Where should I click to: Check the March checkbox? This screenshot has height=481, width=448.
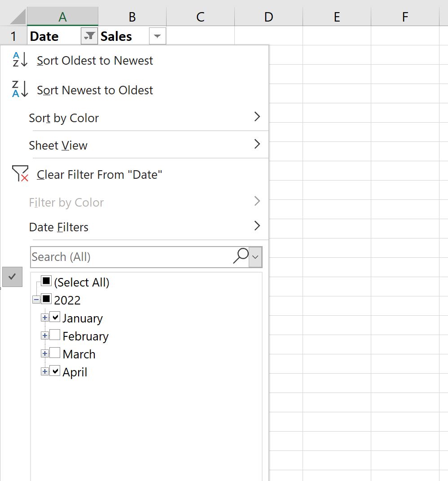55,353
